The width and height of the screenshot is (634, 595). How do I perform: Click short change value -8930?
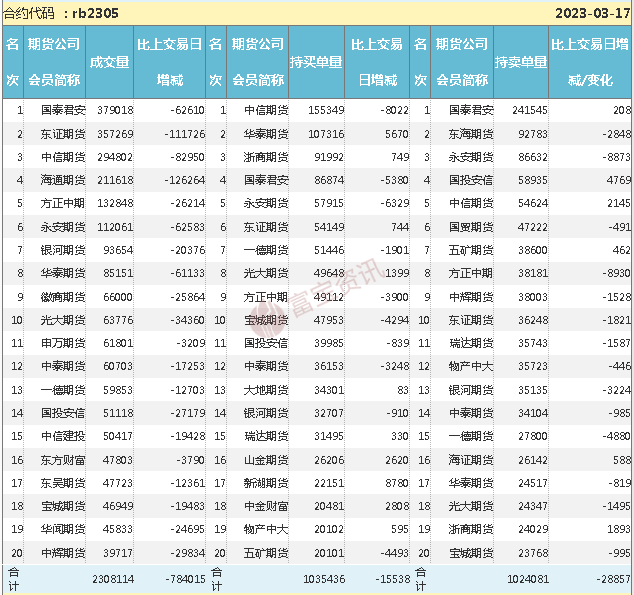[616, 273]
